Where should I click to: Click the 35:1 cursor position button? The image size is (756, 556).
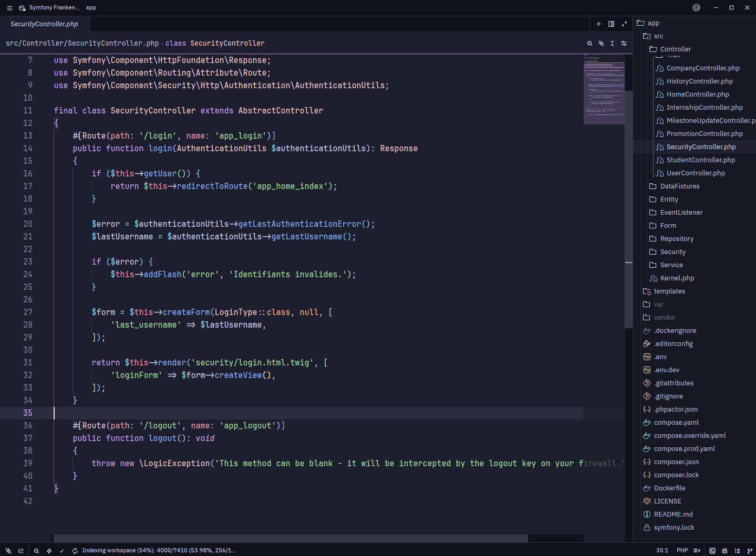click(x=662, y=551)
